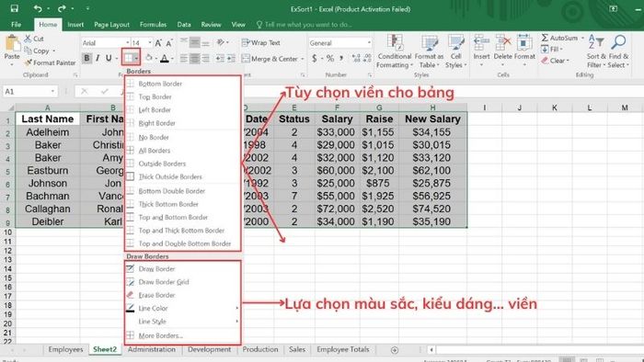Switch to the Formulas tab

154,25
